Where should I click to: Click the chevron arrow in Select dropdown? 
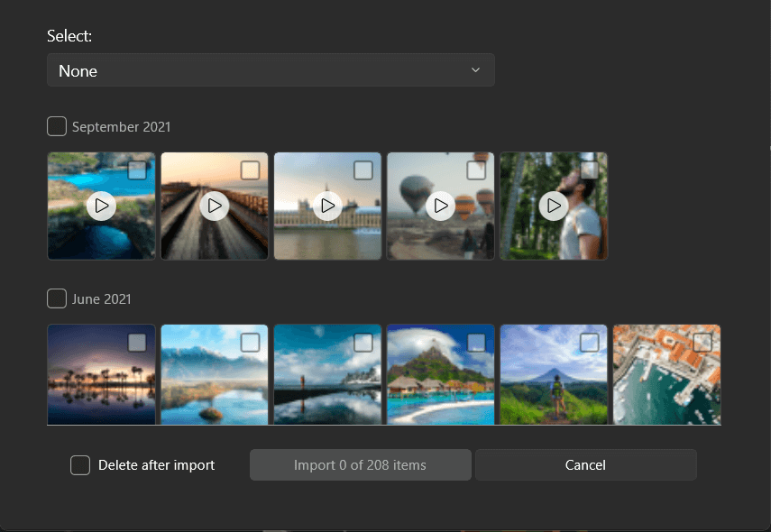[x=475, y=69]
